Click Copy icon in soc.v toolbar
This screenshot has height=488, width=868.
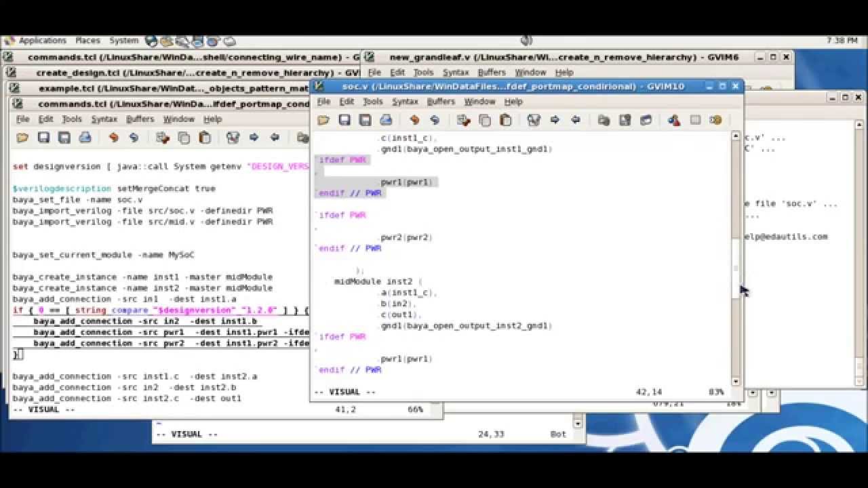pos(485,120)
